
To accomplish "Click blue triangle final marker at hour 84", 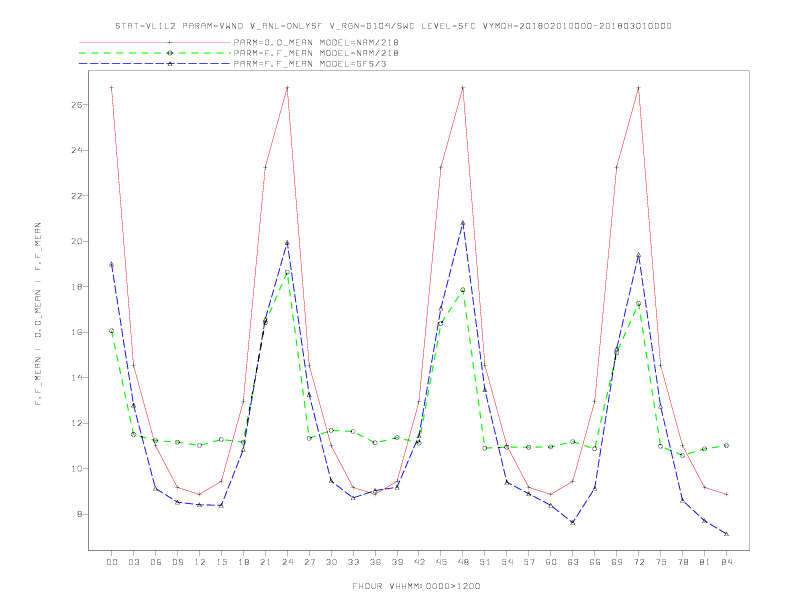I will point(727,534).
